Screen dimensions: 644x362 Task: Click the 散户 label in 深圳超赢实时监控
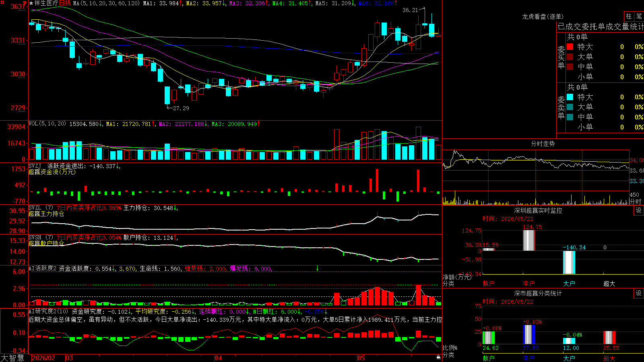488,284
